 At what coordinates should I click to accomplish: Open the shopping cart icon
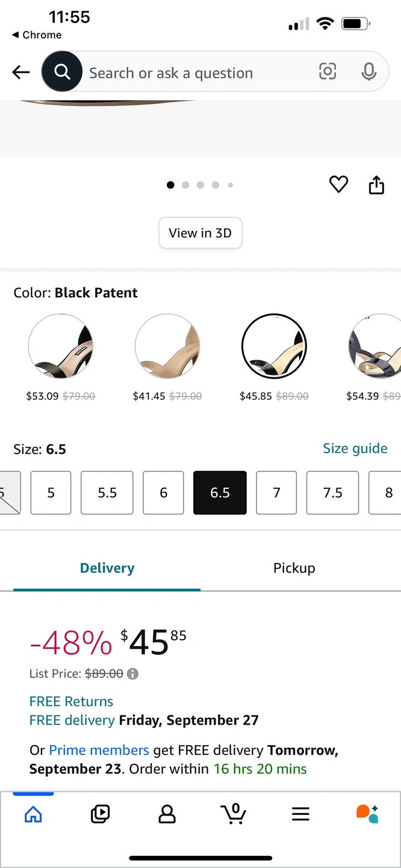(234, 814)
